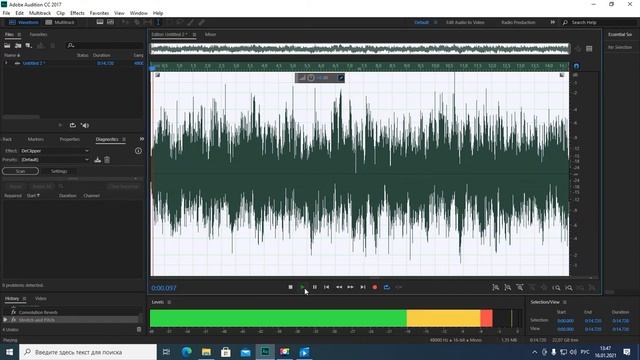Select the Time Selection tool
640x360 pixels.
tap(158, 22)
